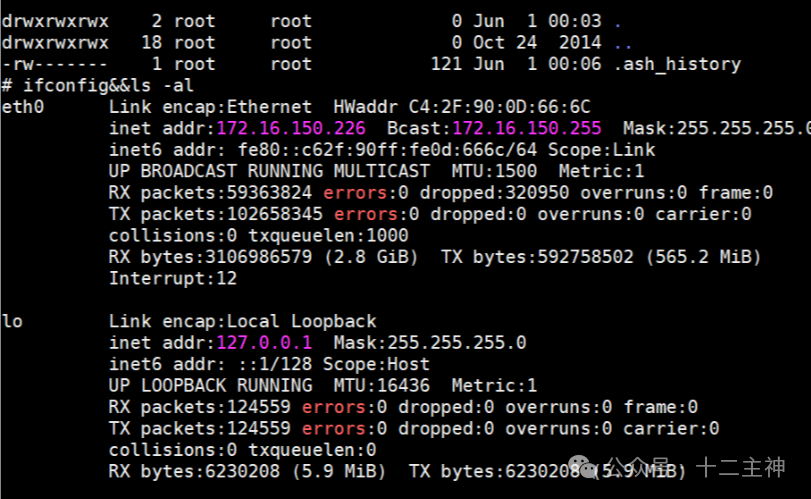Click the broadcast address 172.16.150.255
This screenshot has width=811, height=499.
[527, 128]
